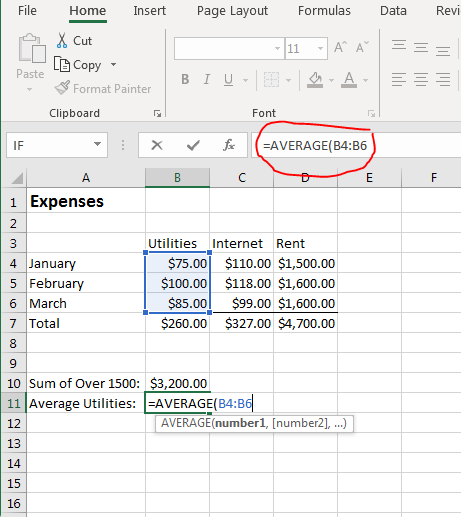Viewport: 461px width, 517px height.
Task: Select column B header
Action: (x=177, y=178)
